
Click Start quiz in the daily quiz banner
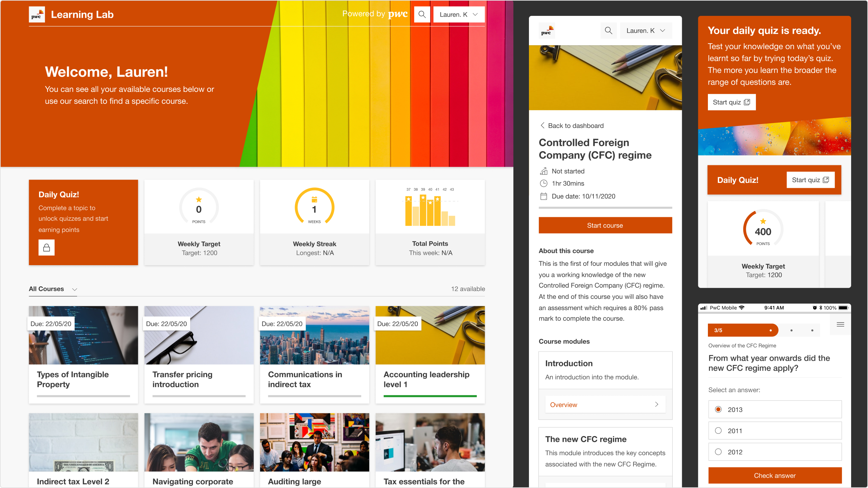pos(731,102)
